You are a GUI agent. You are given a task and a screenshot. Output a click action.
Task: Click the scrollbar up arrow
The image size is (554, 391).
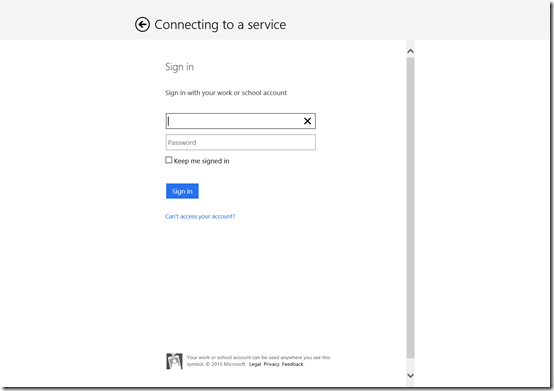410,52
